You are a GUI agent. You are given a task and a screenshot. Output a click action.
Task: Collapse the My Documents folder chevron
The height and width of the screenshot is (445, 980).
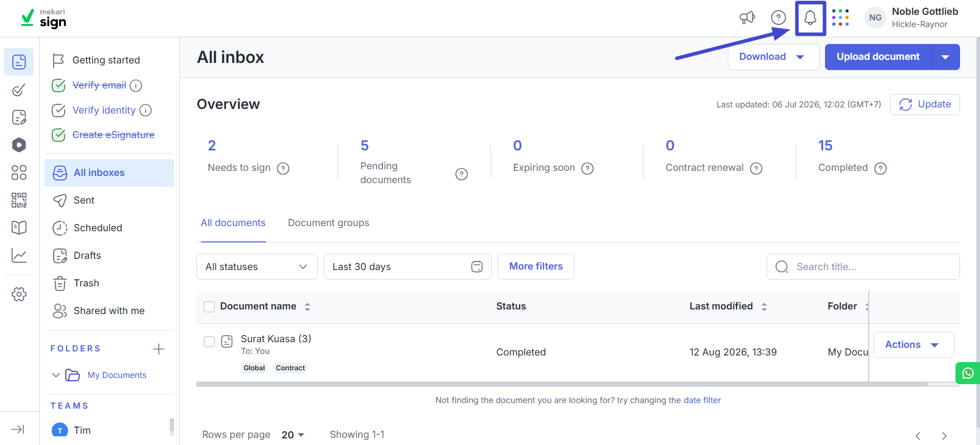[x=56, y=375]
